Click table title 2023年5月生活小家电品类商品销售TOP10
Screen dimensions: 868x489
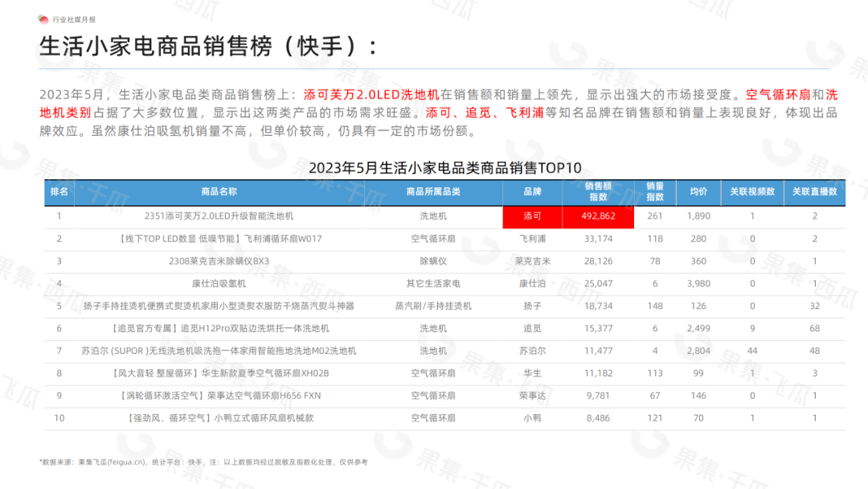click(445, 168)
